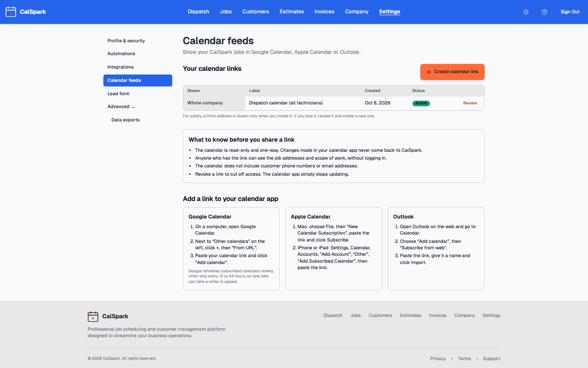Click the CalSpark logo icon in footer
The height and width of the screenshot is (368, 588).
pyautogui.click(x=93, y=316)
